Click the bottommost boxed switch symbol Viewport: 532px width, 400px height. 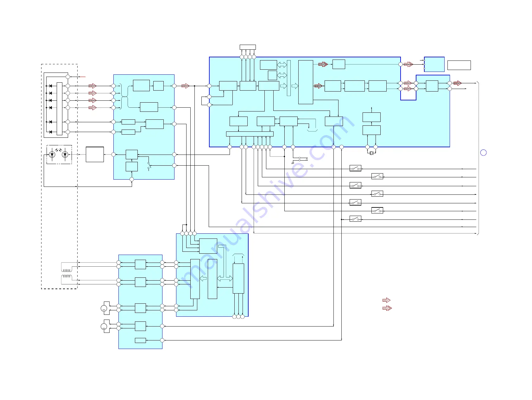pos(355,219)
